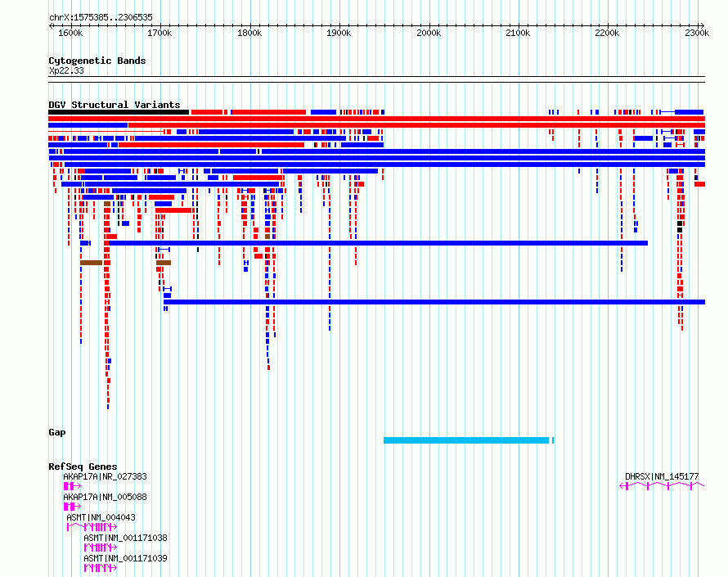Viewport: 728px width, 577px height.
Task: Select the DGV Structural Variants track title
Action: [x=115, y=105]
